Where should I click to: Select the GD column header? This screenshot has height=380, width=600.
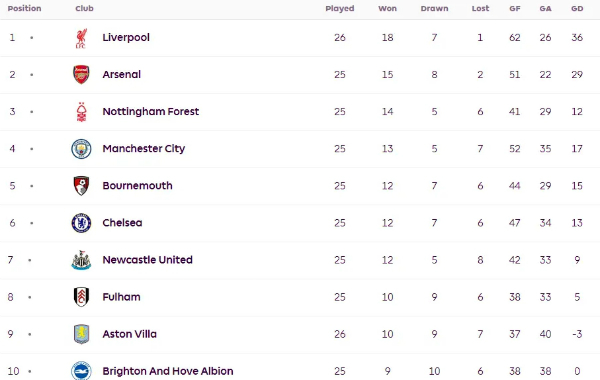[577, 8]
